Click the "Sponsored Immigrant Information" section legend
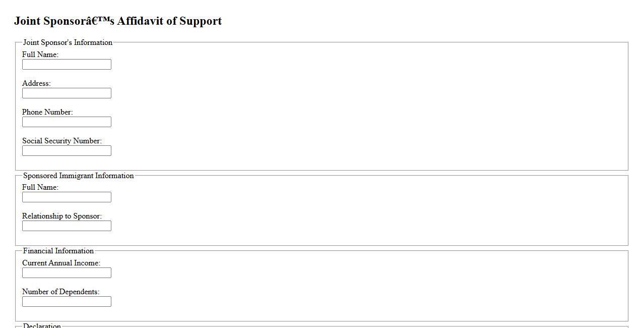This screenshot has height=328, width=644. pos(78,176)
